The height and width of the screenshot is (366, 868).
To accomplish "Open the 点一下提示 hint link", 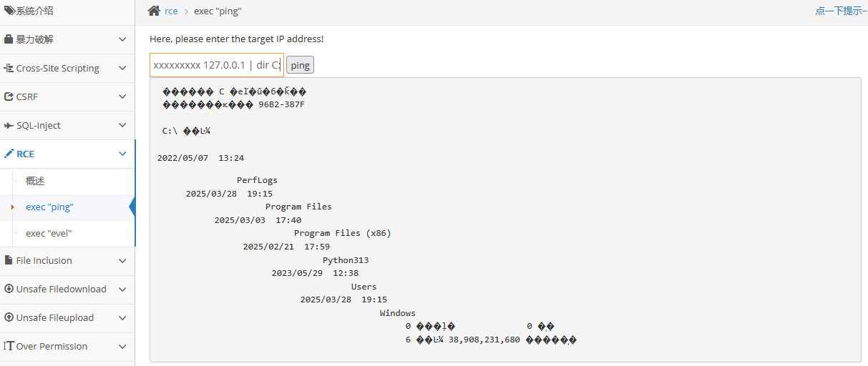I will [840, 11].
